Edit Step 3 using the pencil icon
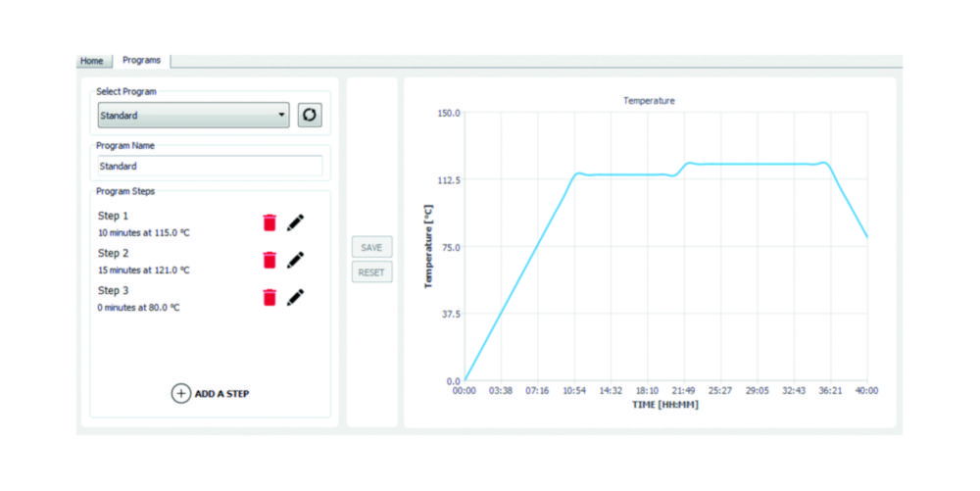 point(295,297)
